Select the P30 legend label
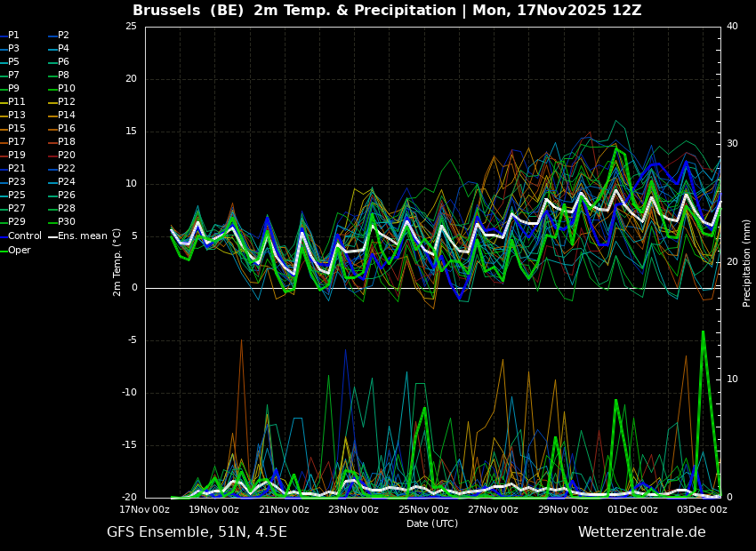756x551 pixels. 61,222
